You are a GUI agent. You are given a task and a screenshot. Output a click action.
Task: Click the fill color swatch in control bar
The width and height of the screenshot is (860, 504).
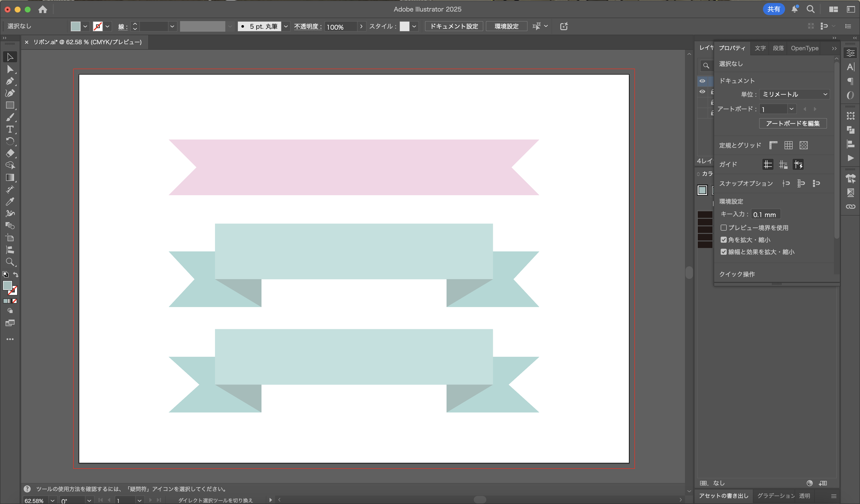(75, 26)
